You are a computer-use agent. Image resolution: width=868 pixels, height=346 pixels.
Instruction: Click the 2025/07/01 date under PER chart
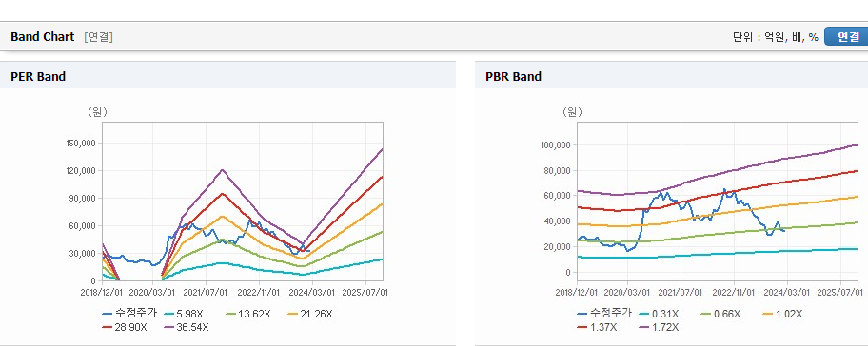(365, 292)
